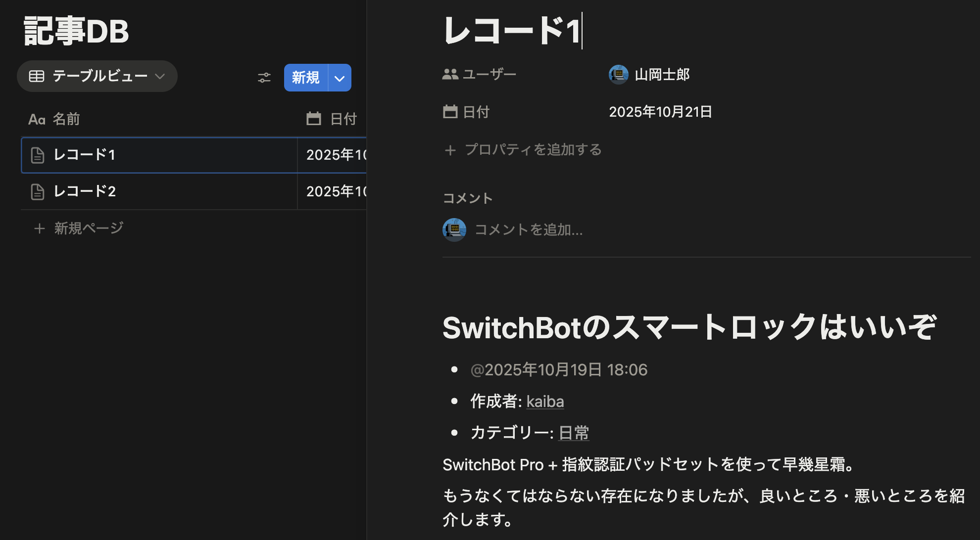Select the レコード2 row name
Viewport: 980px width, 540px height.
click(x=85, y=191)
